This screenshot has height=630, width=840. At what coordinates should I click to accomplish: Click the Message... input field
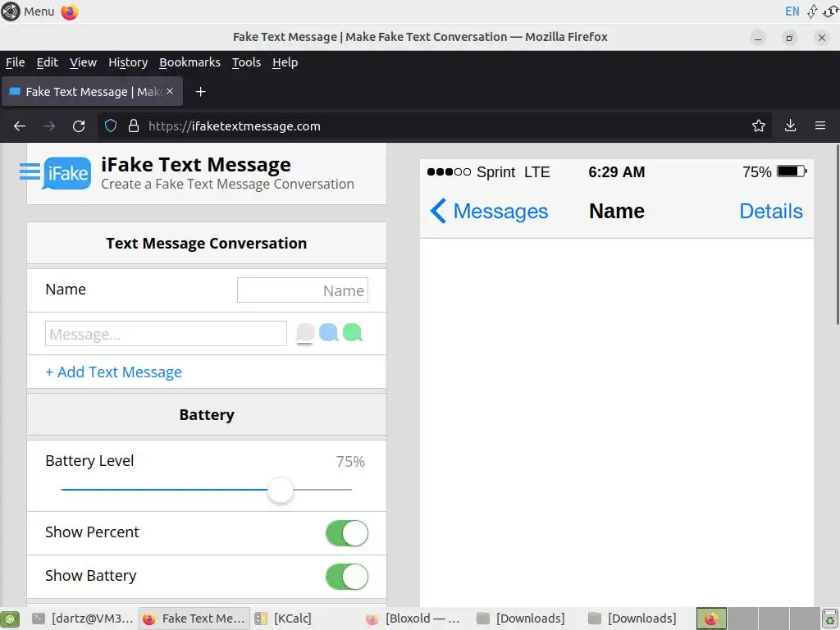(166, 334)
